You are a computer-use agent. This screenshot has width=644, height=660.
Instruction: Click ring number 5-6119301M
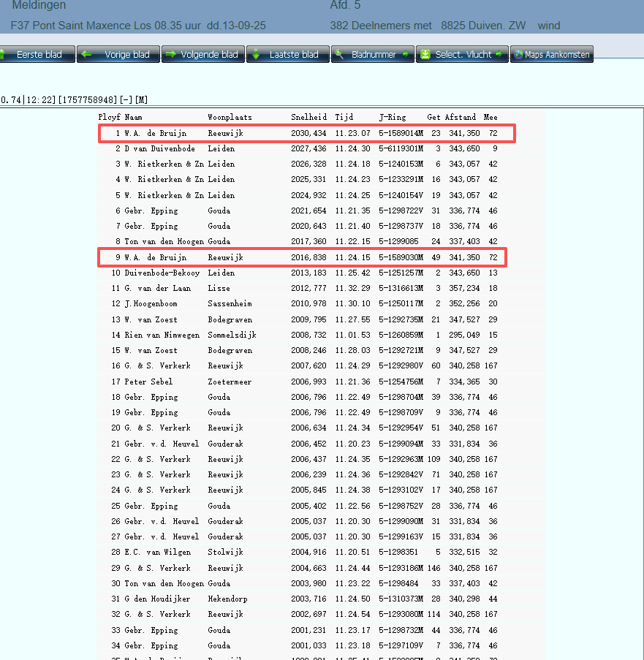[x=401, y=149]
